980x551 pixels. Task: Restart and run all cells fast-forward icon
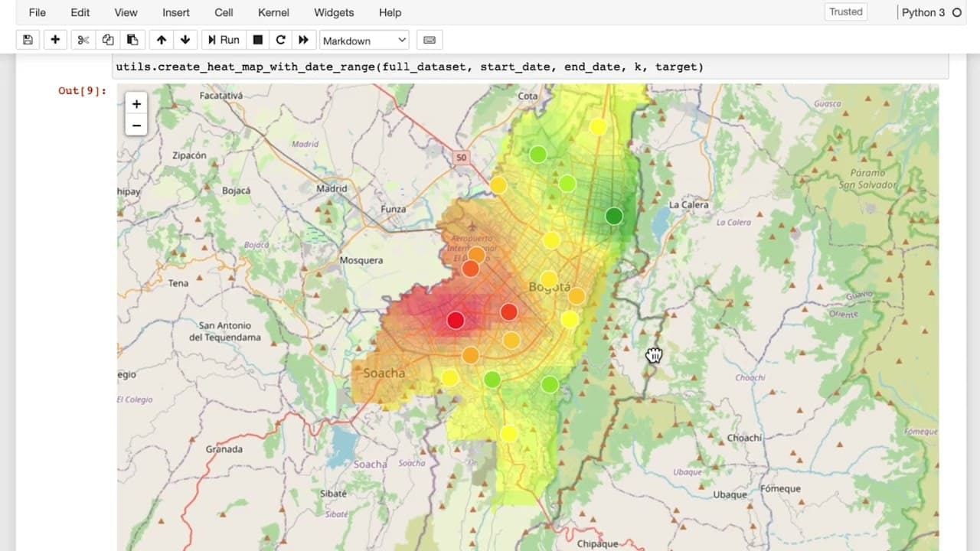coord(303,40)
